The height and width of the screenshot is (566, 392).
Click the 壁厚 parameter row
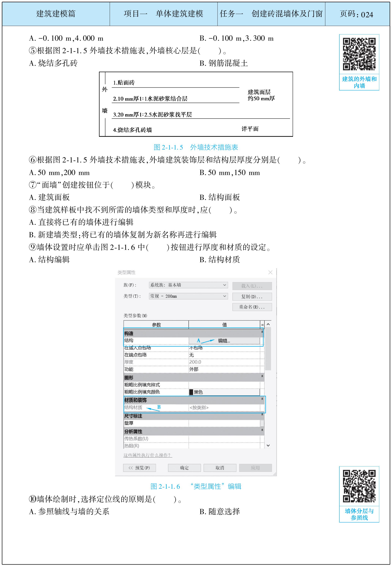point(194,423)
